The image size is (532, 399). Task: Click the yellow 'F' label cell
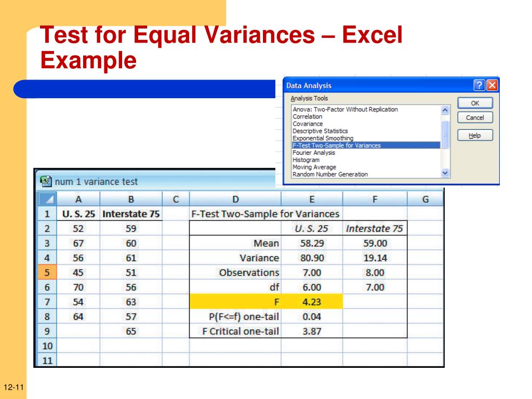(235, 302)
